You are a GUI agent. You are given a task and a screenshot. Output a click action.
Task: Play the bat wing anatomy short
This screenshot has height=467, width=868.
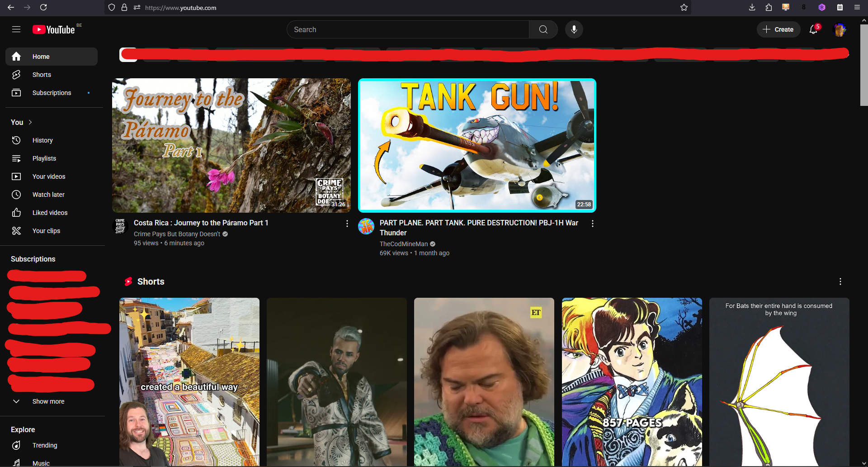click(779, 382)
